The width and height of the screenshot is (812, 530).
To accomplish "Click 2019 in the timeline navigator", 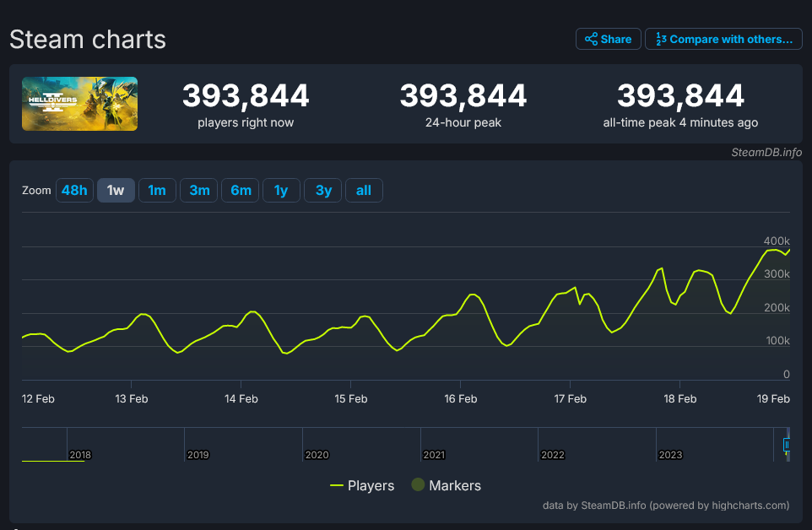I will 198,455.
